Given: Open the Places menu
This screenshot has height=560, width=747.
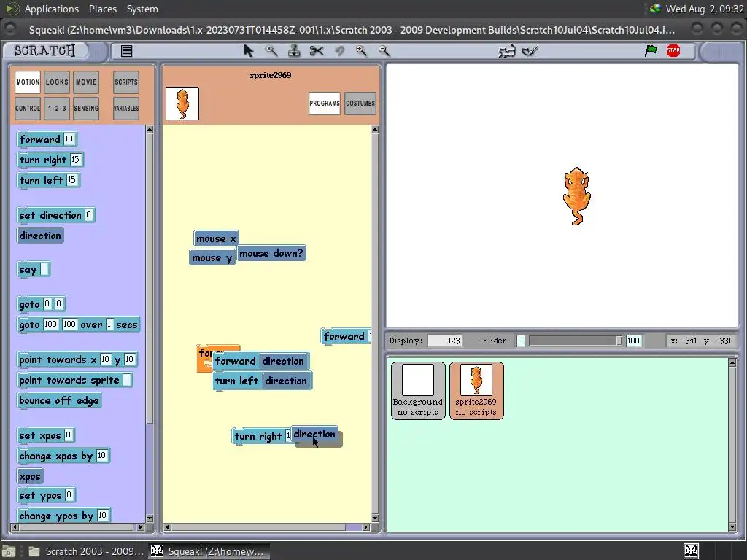Looking at the screenshot, I should pyautogui.click(x=102, y=9).
